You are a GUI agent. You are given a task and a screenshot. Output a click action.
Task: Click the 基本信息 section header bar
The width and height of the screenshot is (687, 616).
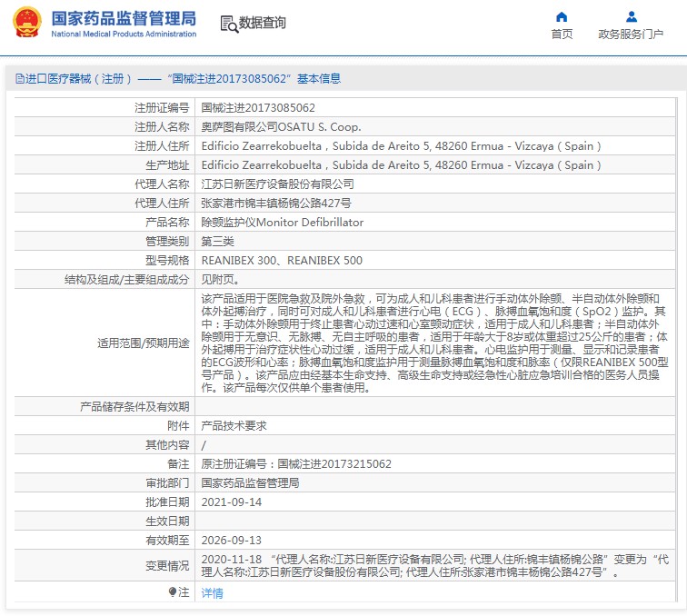point(343,79)
